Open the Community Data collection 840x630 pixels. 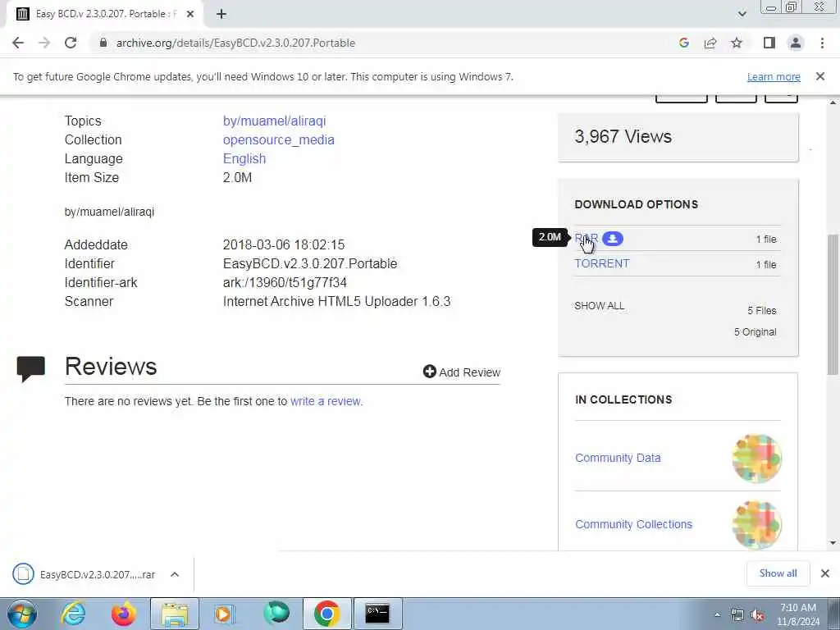(618, 458)
